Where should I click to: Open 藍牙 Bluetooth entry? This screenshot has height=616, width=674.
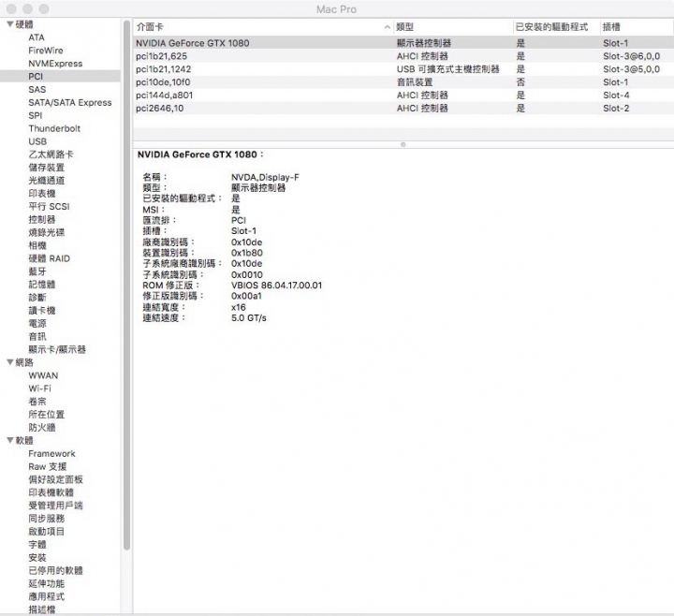(x=37, y=271)
